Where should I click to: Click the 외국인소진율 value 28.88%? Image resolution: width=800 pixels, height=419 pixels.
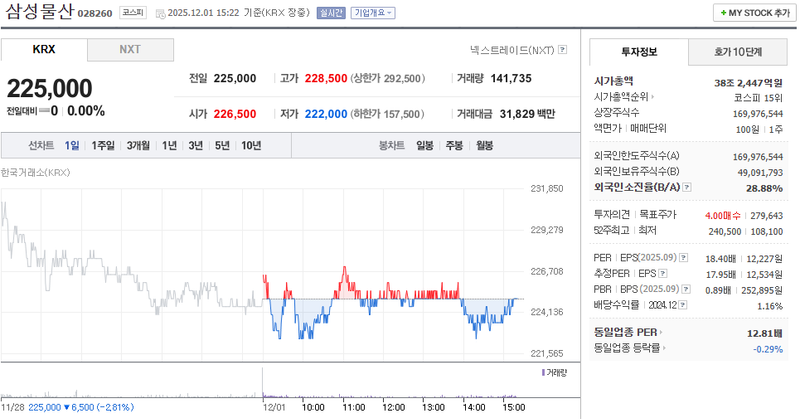click(764, 188)
